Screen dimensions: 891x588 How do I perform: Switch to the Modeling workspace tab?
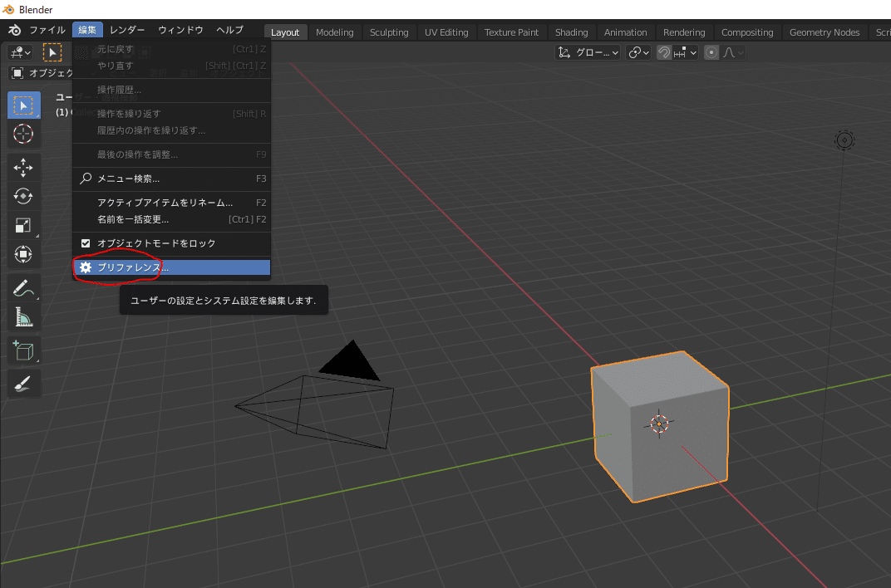point(335,32)
